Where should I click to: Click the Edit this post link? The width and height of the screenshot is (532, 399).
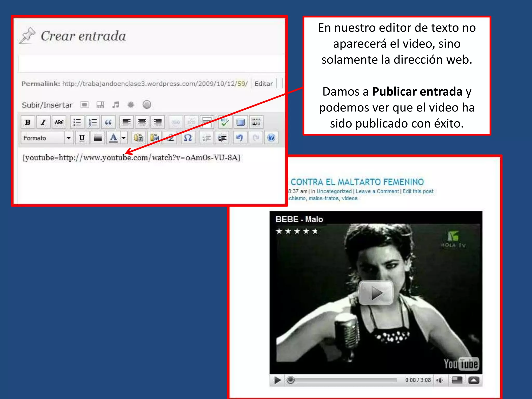click(x=418, y=191)
